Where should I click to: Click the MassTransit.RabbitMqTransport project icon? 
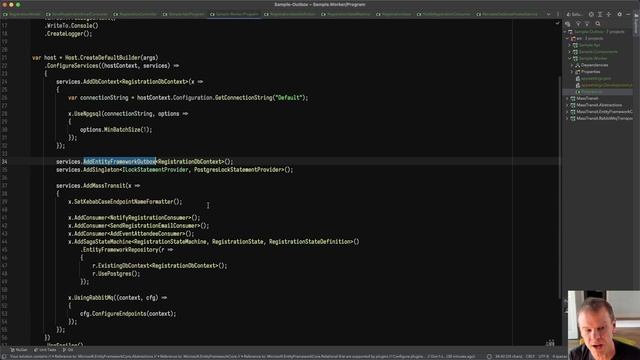click(573, 118)
